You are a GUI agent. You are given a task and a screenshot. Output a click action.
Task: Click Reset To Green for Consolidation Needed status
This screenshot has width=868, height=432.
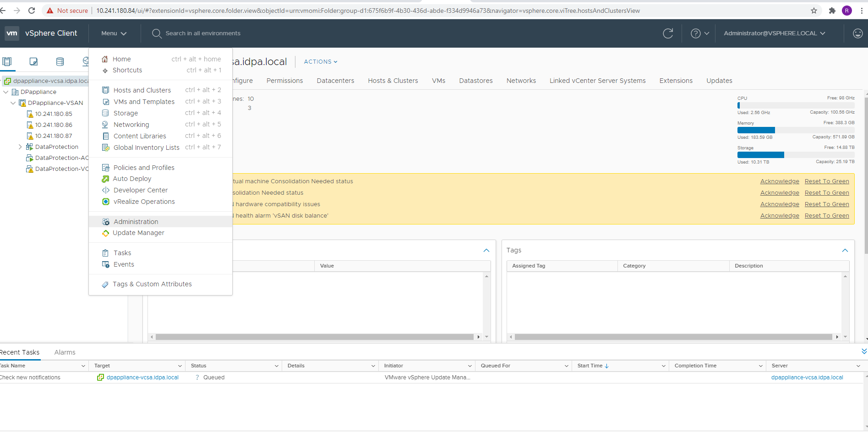tap(826, 192)
